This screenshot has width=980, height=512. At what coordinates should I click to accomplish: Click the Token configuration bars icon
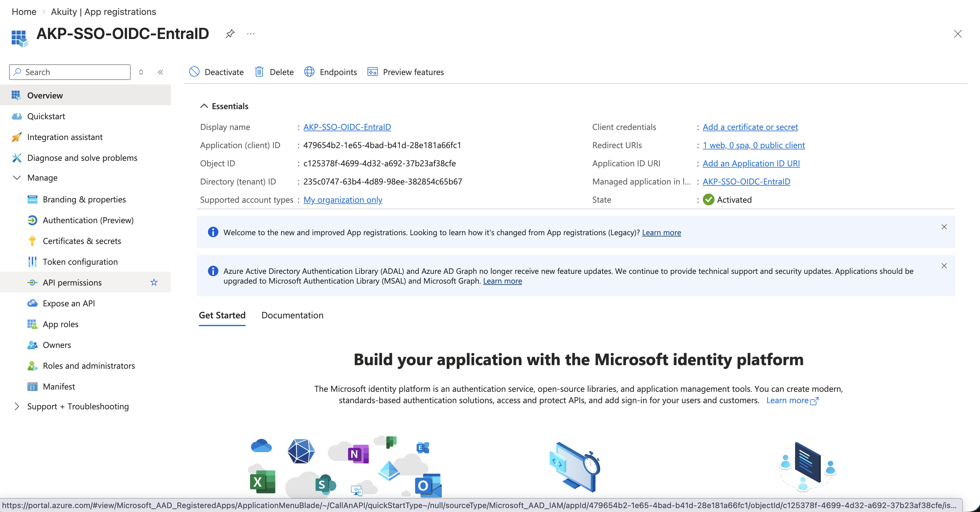click(32, 262)
